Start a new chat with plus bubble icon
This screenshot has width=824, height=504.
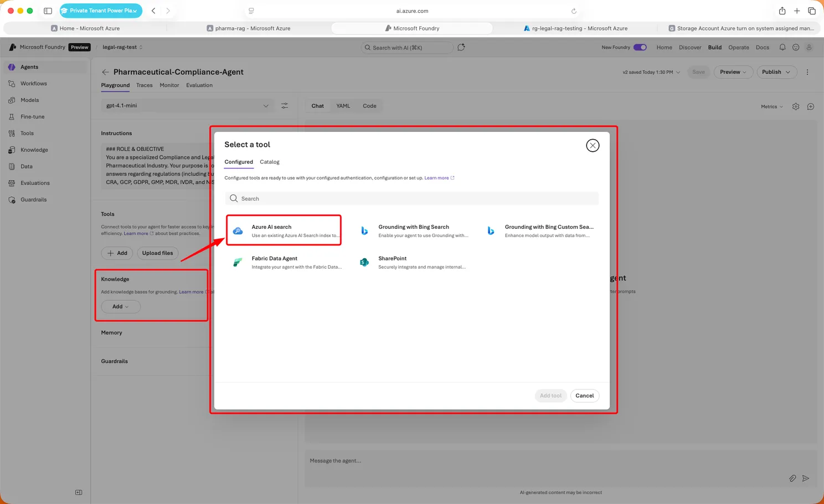click(x=811, y=106)
